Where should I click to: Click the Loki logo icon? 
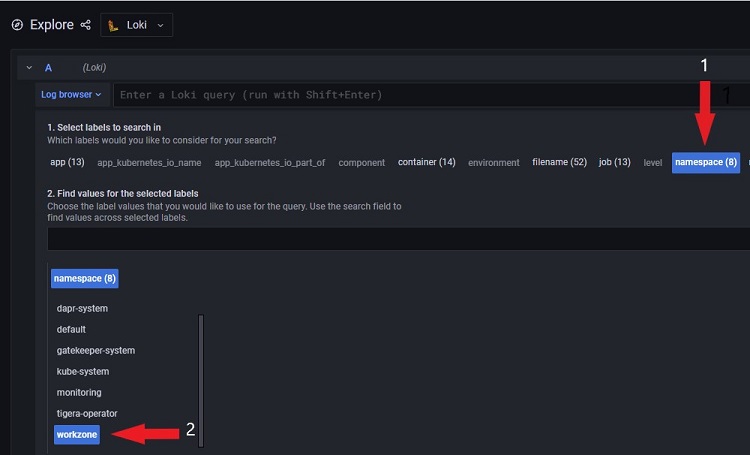(115, 25)
